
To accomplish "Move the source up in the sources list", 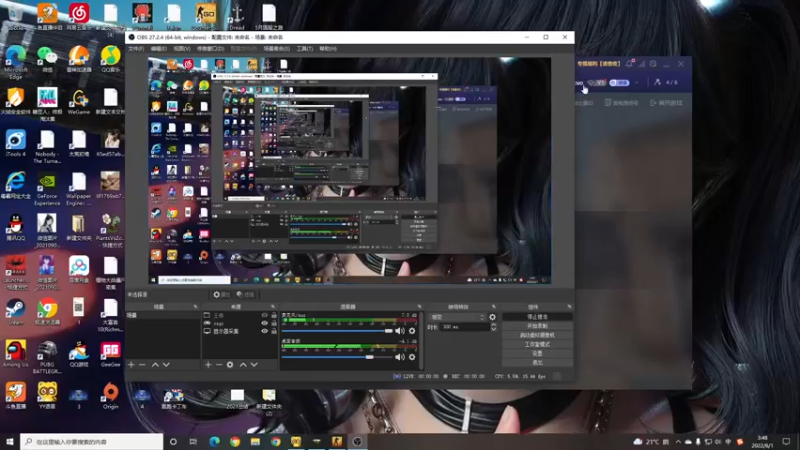I will [x=243, y=365].
